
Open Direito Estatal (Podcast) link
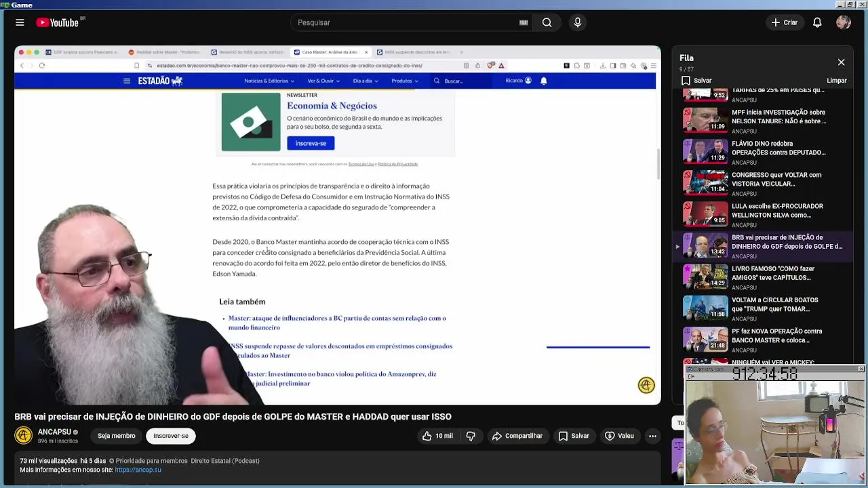[225, 461]
